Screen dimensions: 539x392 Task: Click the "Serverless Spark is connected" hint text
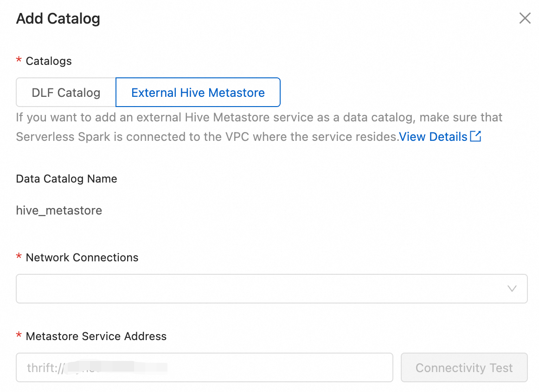[x=207, y=137]
